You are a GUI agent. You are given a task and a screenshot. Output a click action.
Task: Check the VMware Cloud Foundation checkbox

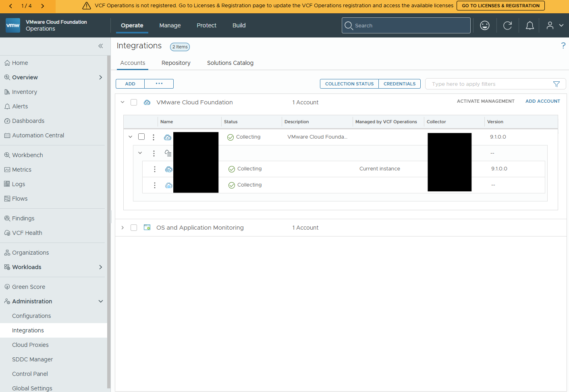pos(134,102)
